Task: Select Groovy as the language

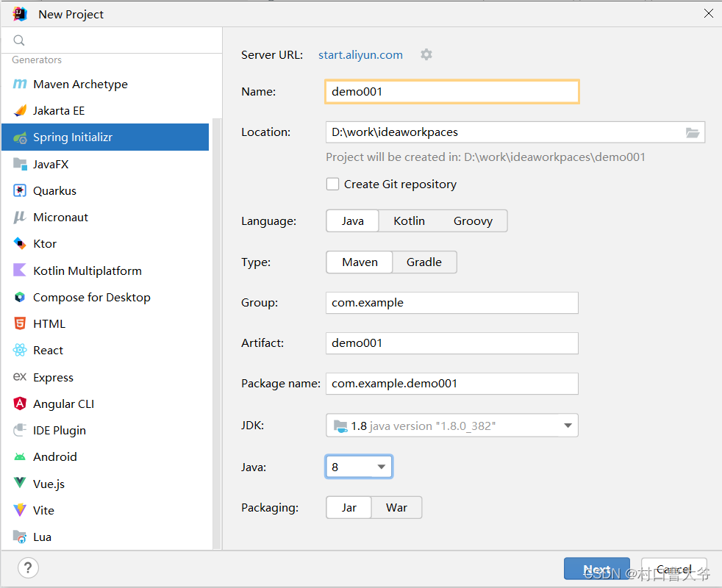Action: point(473,221)
